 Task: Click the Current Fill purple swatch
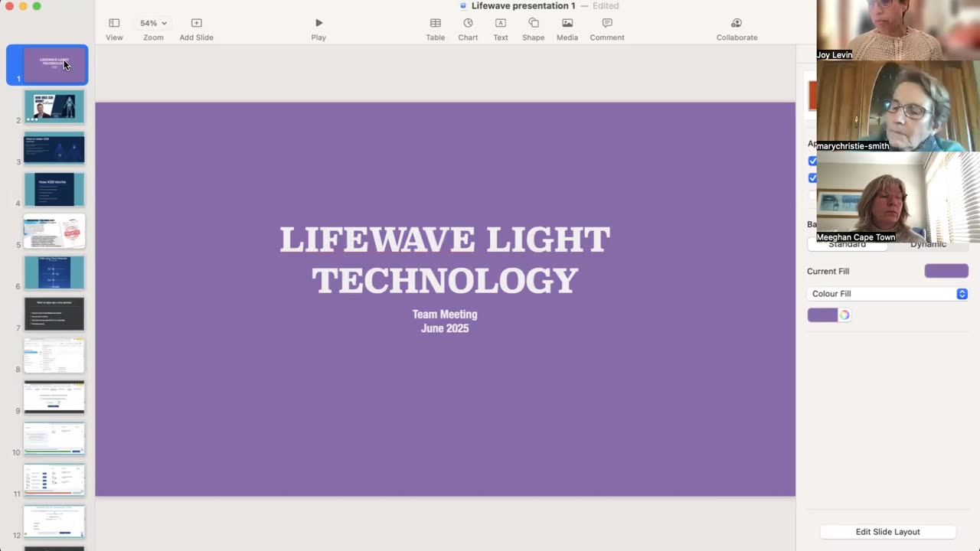tap(946, 271)
